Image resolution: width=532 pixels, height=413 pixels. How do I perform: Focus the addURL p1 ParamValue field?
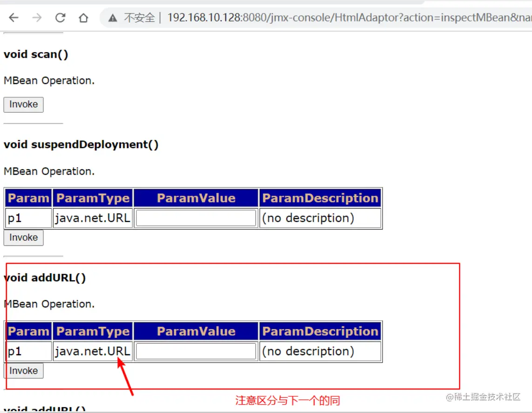(196, 351)
